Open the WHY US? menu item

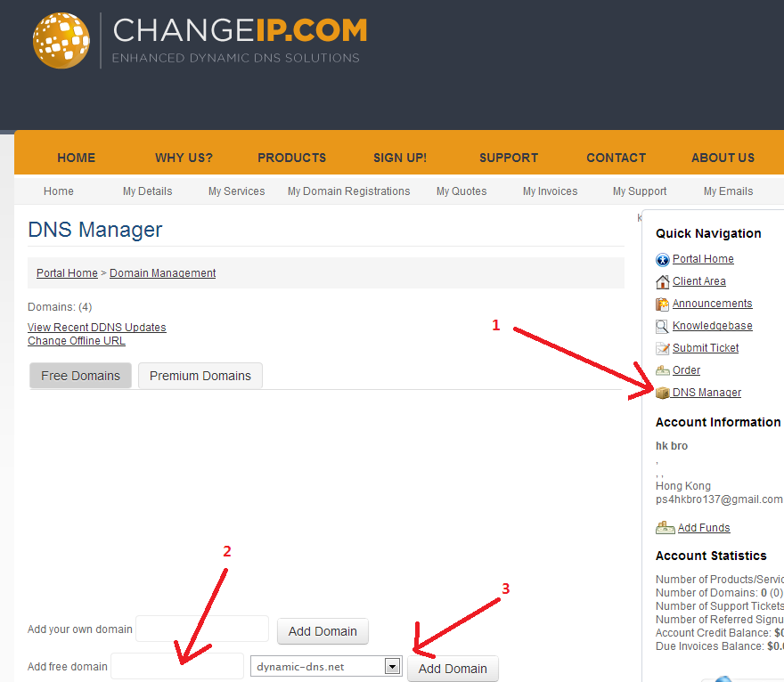coord(184,158)
